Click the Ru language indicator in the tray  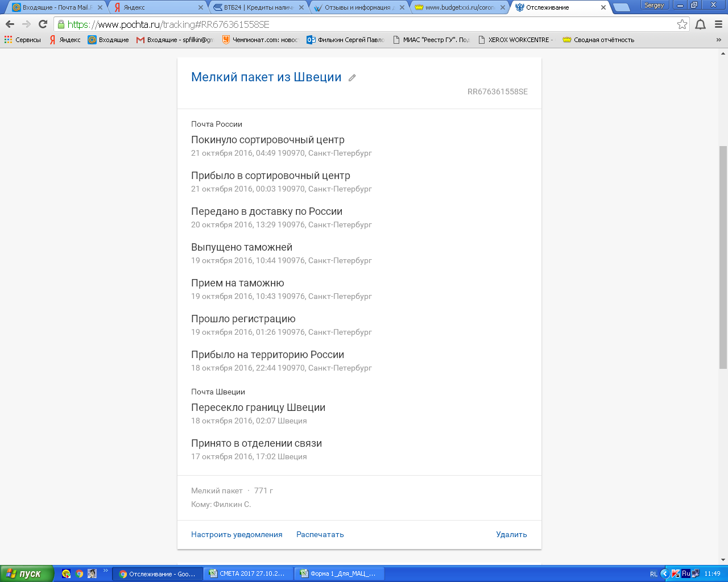(x=686, y=574)
